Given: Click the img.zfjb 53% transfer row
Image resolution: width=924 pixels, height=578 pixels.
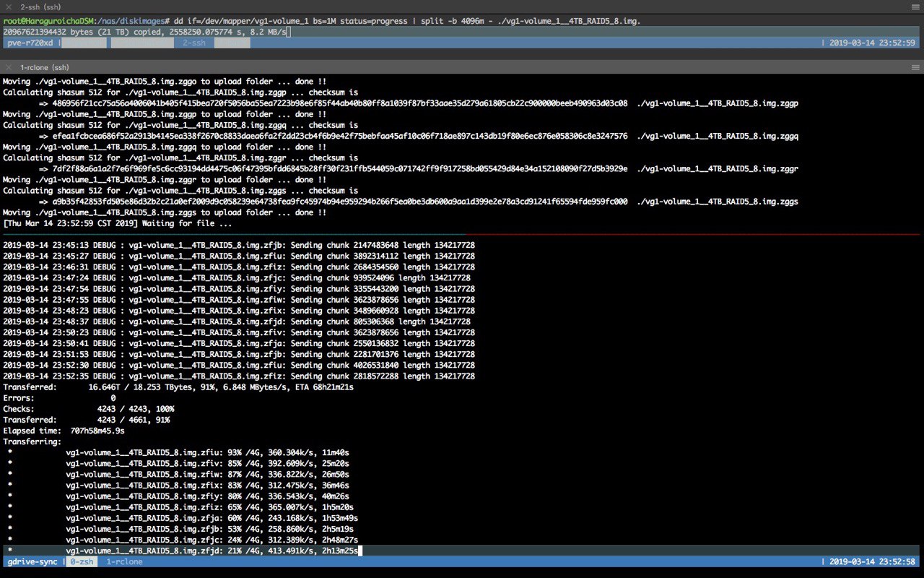Looking at the screenshot, I should click(x=180, y=529).
